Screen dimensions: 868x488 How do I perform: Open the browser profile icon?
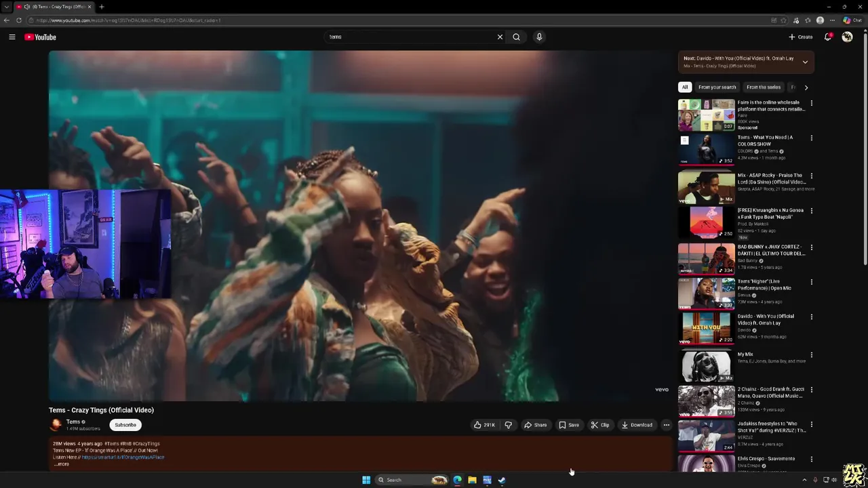pyautogui.click(x=821, y=20)
